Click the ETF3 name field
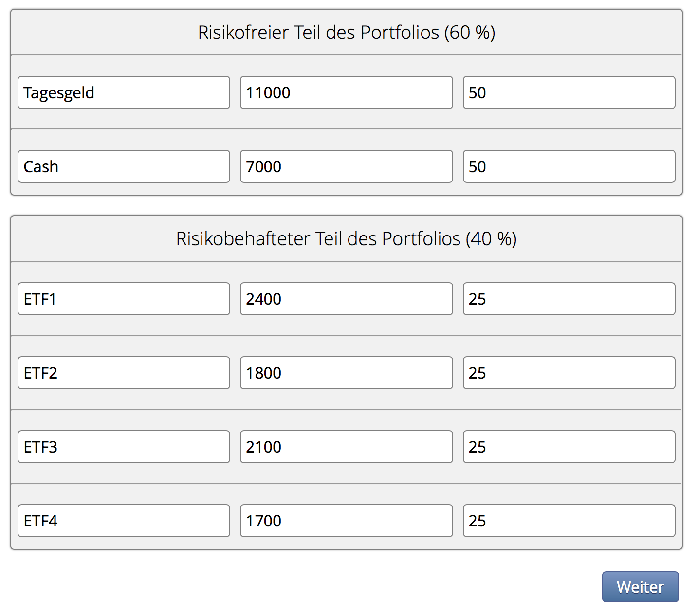The image size is (698, 616). click(124, 447)
